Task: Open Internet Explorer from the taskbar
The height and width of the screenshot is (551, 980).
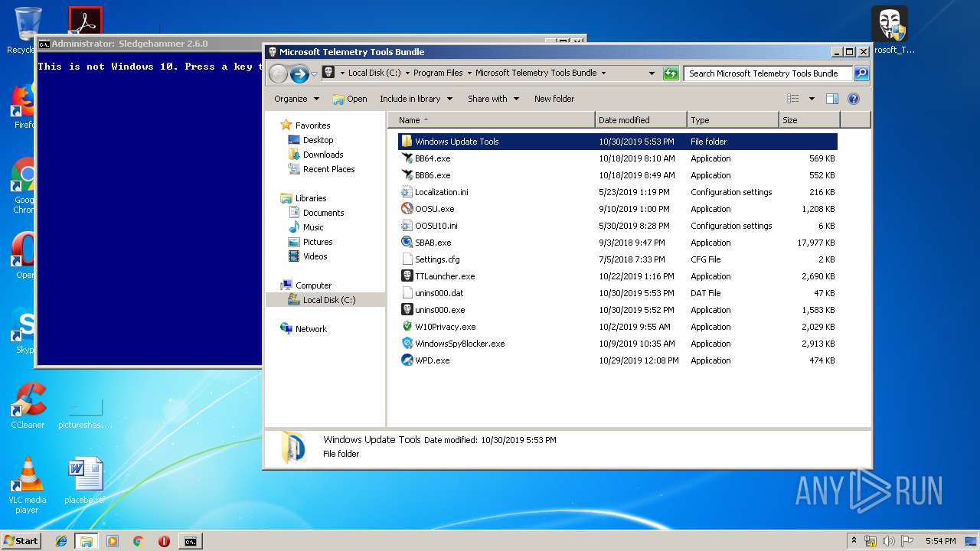Action: [61, 541]
